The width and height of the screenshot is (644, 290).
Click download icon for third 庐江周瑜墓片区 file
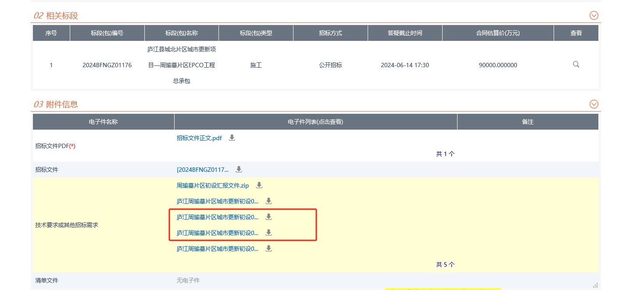pos(269,233)
